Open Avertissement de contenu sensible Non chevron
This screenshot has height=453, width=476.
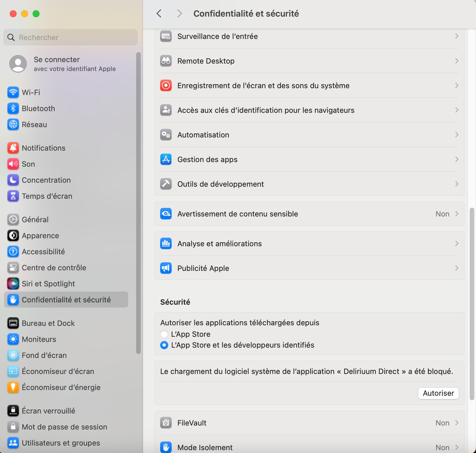[457, 213]
